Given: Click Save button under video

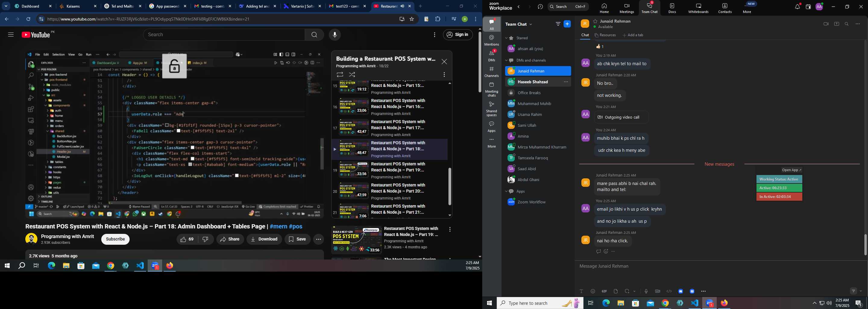Looking at the screenshot, I should (x=297, y=239).
